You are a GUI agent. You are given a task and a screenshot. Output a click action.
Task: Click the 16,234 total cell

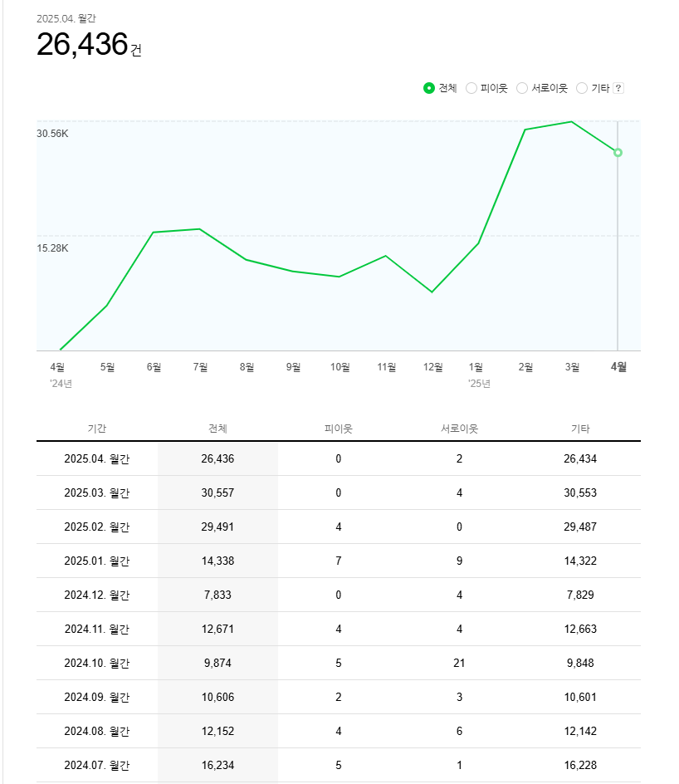tap(217, 765)
